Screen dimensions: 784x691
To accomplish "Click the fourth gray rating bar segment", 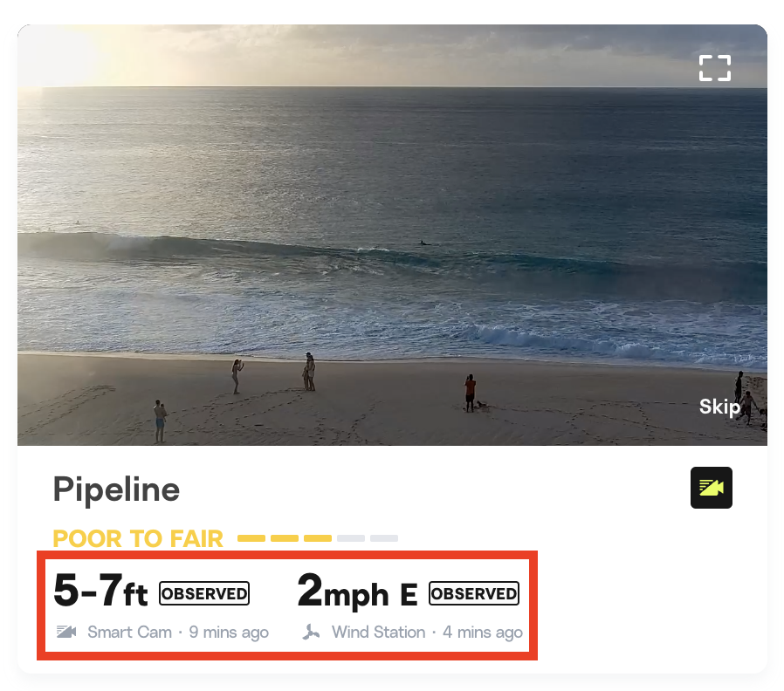I will (351, 538).
